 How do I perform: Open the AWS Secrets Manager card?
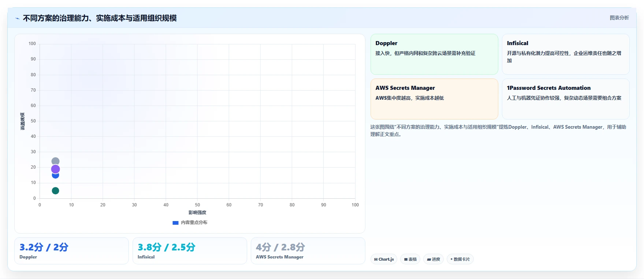pyautogui.click(x=434, y=99)
